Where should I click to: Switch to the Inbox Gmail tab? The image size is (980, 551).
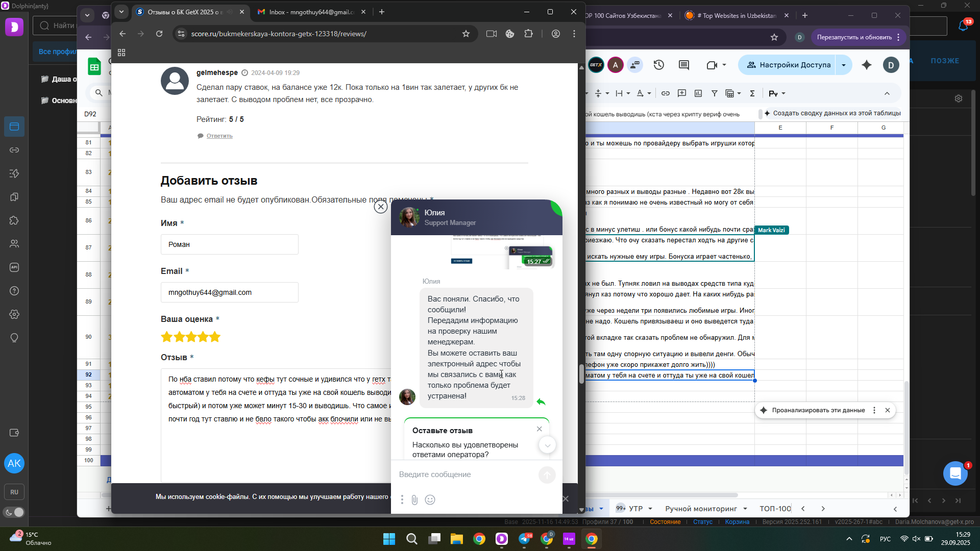(312, 12)
